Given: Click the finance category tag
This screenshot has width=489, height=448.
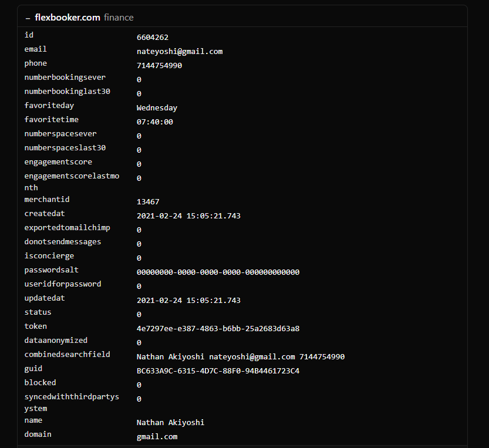Looking at the screenshot, I should pyautogui.click(x=119, y=18).
